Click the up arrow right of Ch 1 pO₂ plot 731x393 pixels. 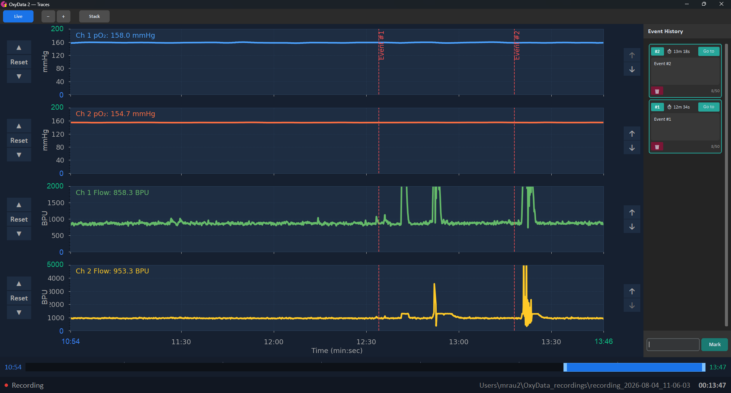[632, 55]
